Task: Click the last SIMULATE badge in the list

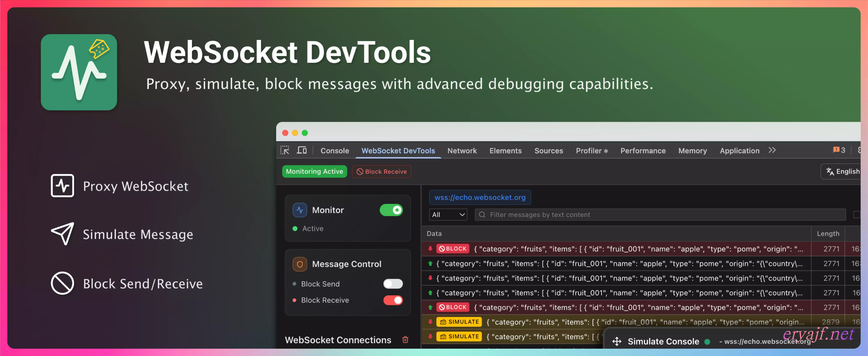Action: pyautogui.click(x=459, y=336)
